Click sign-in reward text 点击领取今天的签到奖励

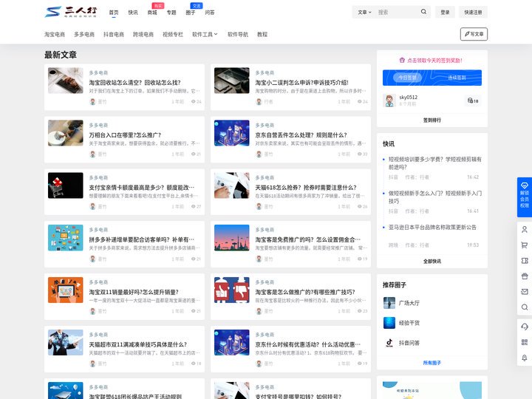click(x=434, y=61)
